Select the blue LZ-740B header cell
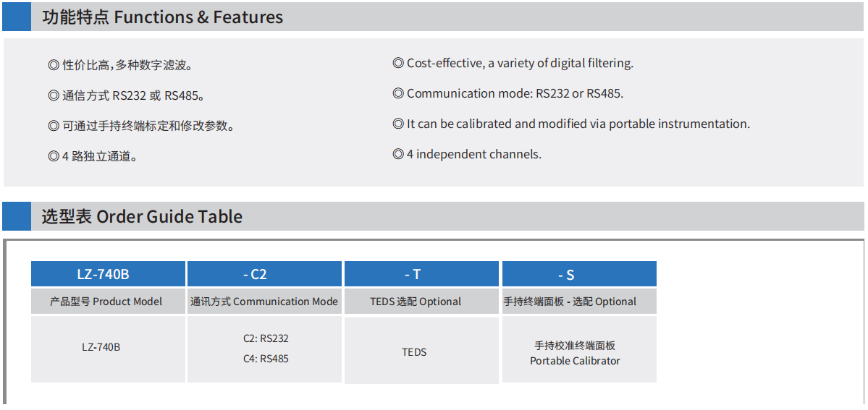 [x=108, y=274]
